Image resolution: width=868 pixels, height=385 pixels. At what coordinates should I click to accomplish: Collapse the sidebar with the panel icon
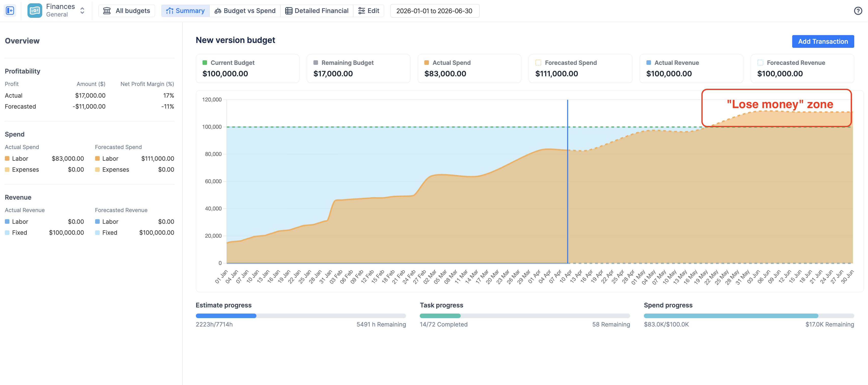tap(10, 11)
